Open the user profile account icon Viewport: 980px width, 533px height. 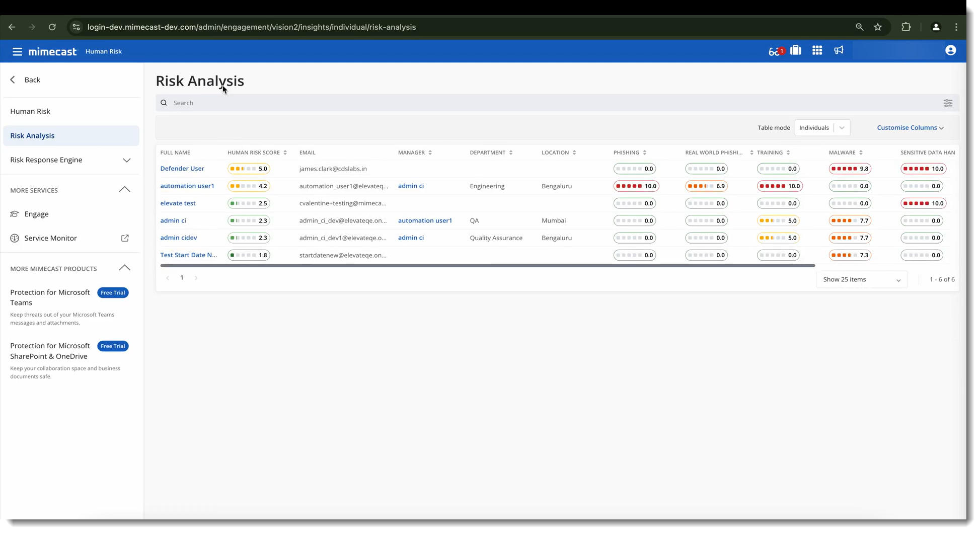(x=950, y=50)
